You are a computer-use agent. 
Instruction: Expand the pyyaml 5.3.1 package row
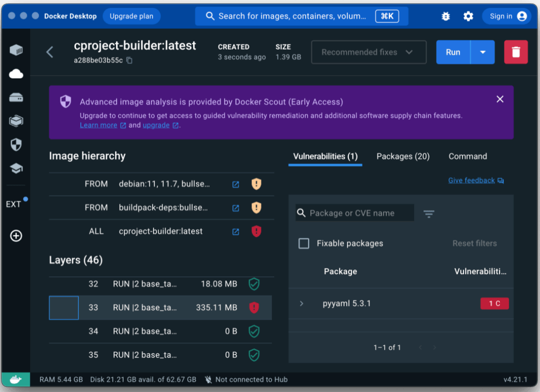301,303
